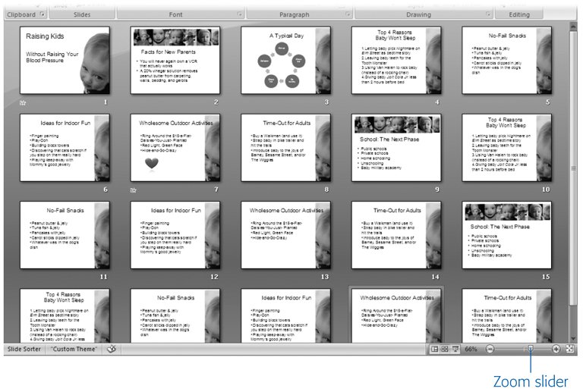Viewport: 583px width, 392px height.
Task: Open the Drawing group dialog launcher
Action: point(488,14)
